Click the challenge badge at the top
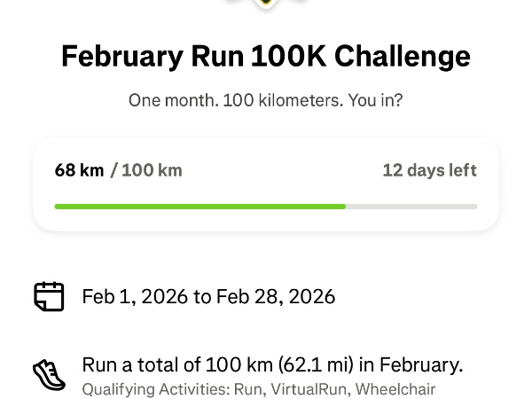Viewport: 532px width, 399px height. click(266, 4)
